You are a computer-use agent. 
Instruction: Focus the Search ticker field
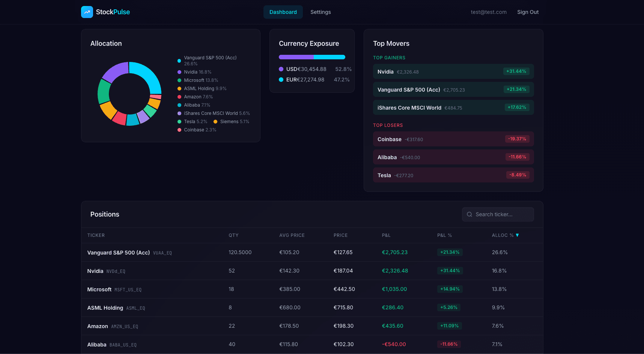click(x=498, y=214)
